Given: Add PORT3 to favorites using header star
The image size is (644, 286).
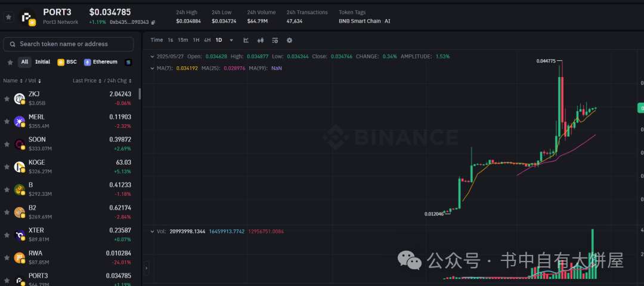Looking at the screenshot, I should [x=8, y=17].
